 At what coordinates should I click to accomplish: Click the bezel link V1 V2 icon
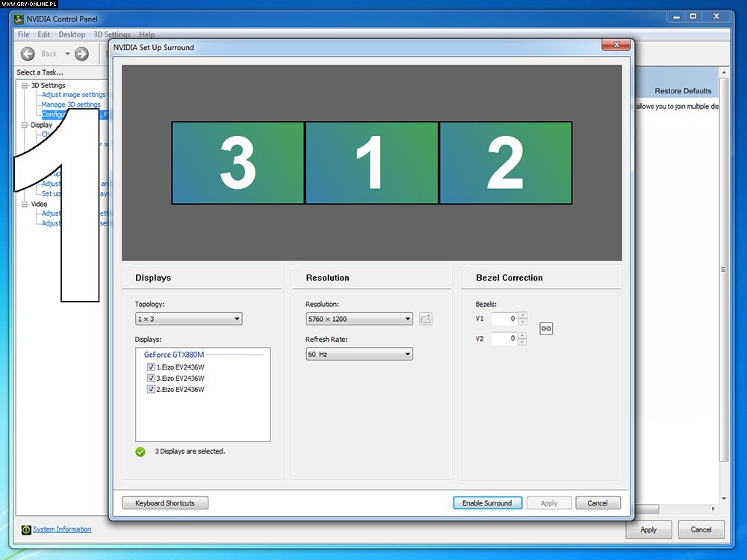point(546,329)
